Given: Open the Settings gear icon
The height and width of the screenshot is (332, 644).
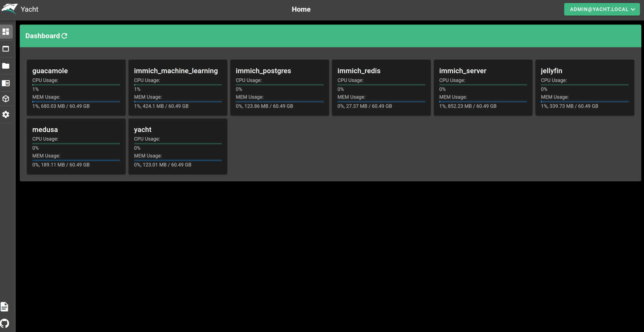Looking at the screenshot, I should click(6, 115).
